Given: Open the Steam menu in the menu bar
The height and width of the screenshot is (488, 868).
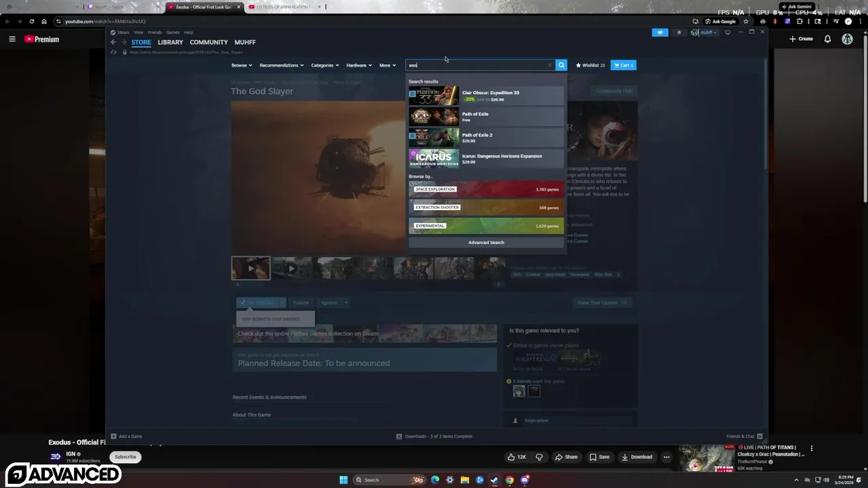Looking at the screenshot, I should (123, 33).
